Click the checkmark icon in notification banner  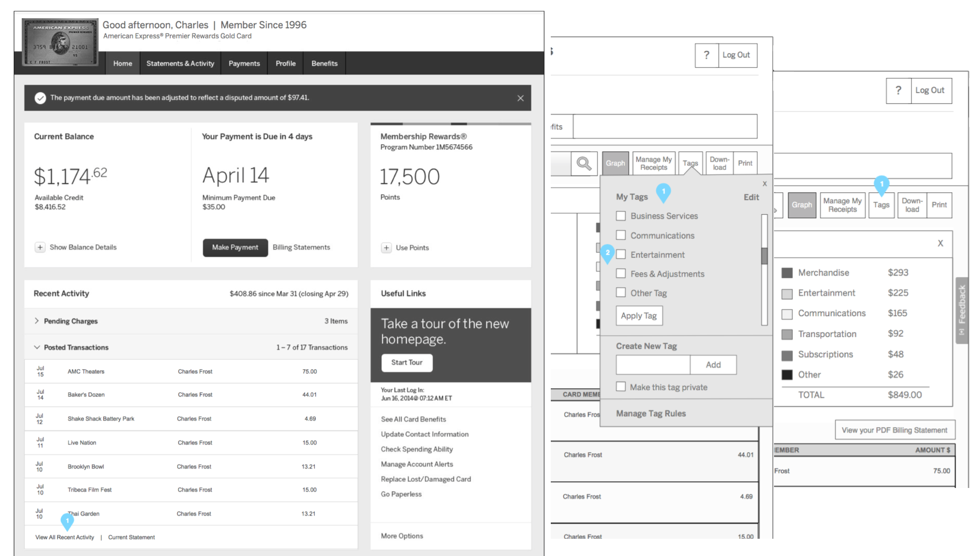pos(40,98)
